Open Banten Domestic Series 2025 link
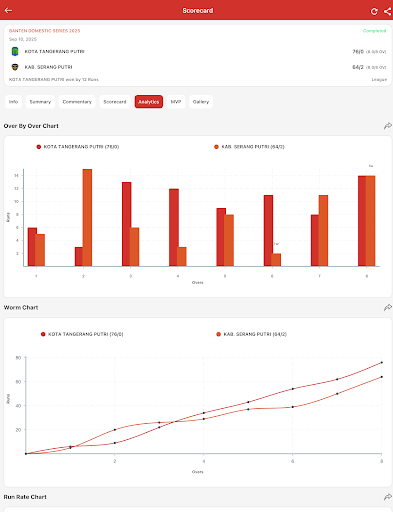 point(44,31)
